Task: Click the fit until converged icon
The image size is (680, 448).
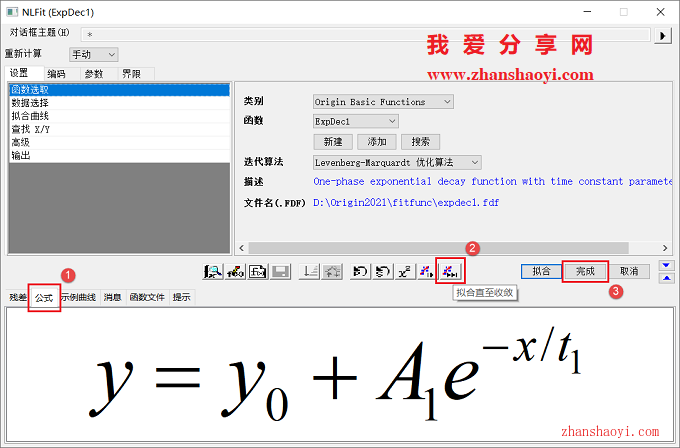Action: [450, 272]
